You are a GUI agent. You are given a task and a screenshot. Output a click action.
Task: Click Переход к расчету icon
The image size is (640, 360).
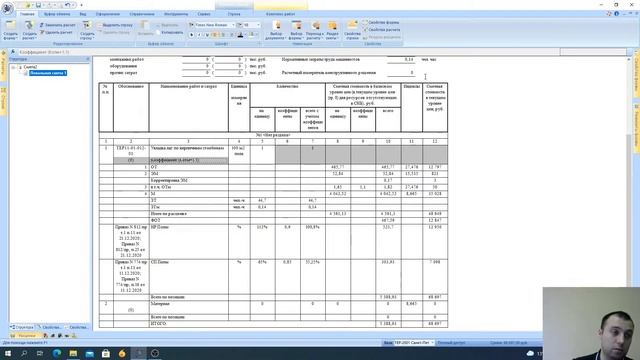(315, 30)
